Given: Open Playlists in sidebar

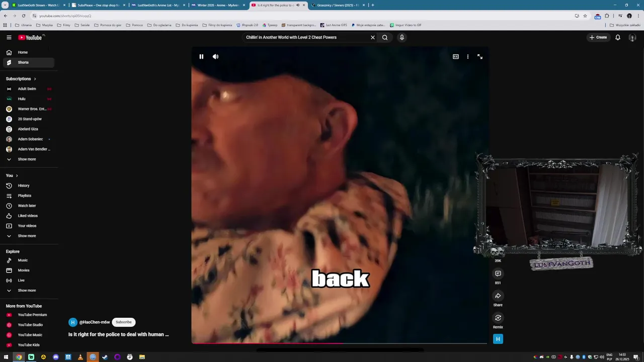Looking at the screenshot, I should click(29, 196).
